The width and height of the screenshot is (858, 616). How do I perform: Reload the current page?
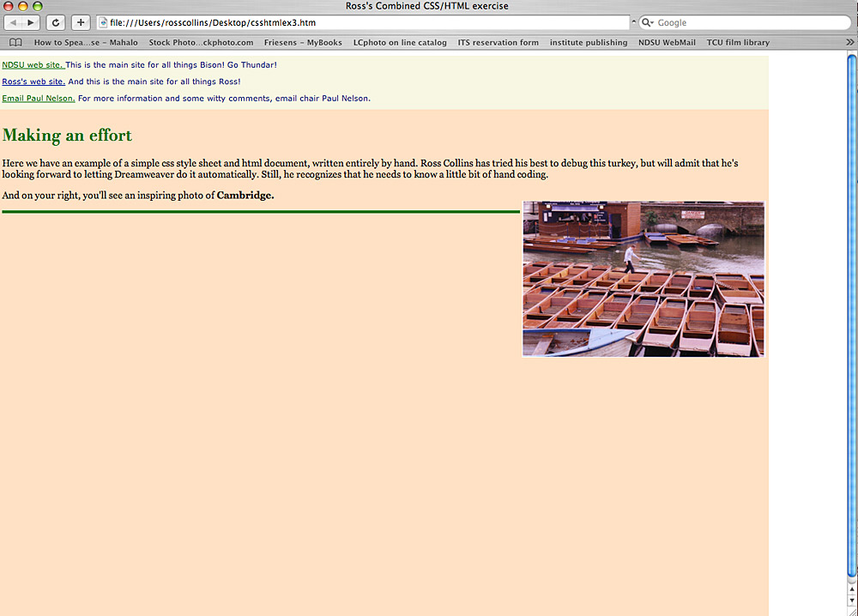55,22
